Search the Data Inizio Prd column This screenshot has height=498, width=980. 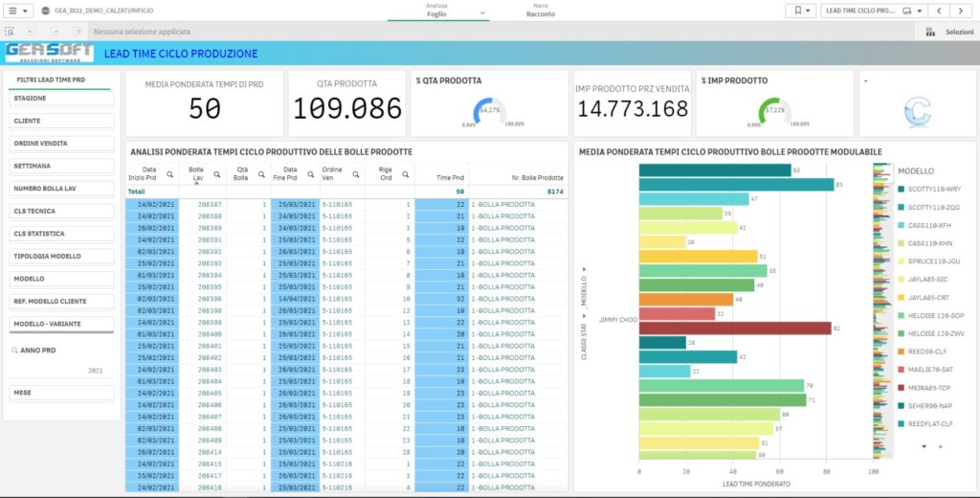169,174
